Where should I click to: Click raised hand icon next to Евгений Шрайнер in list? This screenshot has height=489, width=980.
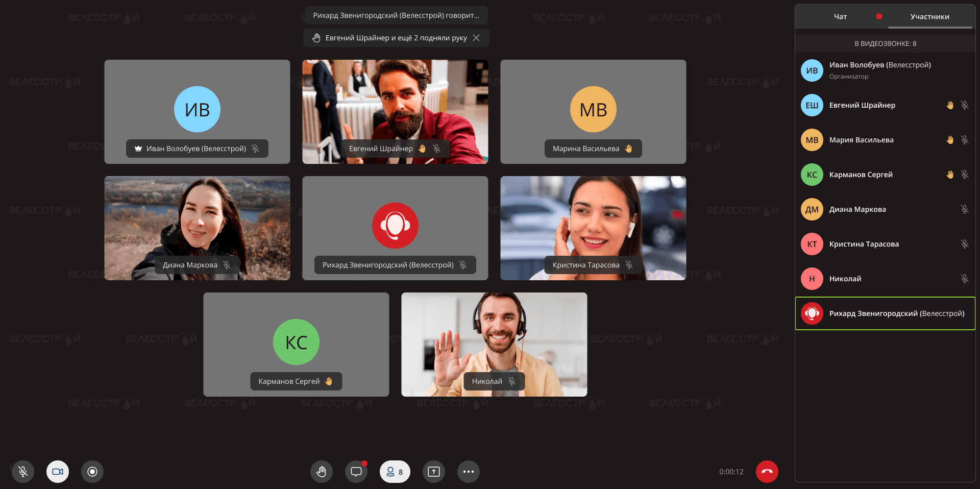coord(950,105)
